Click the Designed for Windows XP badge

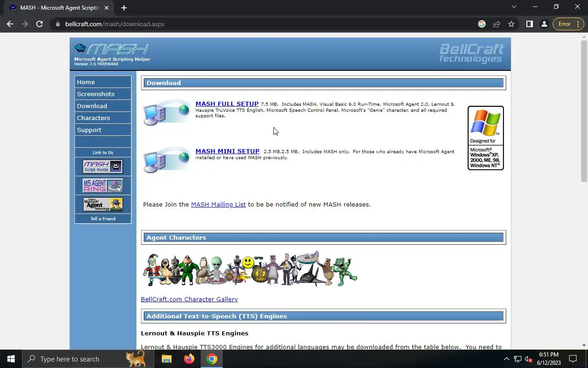486,138
